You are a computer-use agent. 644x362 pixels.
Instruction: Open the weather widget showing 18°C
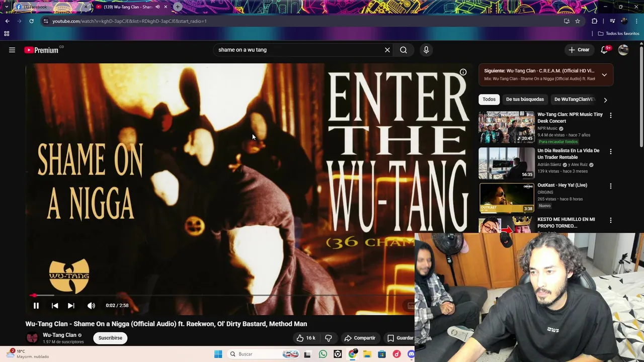coord(28,354)
